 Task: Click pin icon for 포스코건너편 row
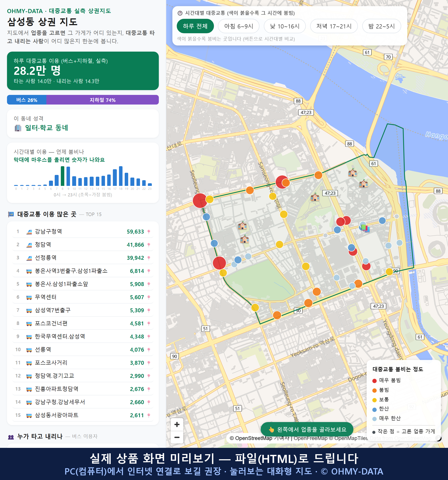tap(149, 323)
